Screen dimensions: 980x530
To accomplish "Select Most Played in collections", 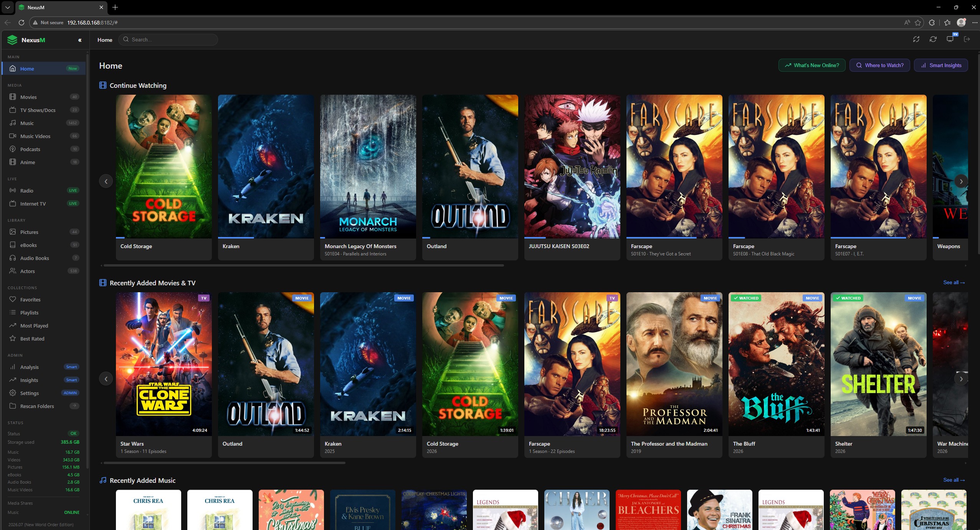I will pyautogui.click(x=34, y=326).
